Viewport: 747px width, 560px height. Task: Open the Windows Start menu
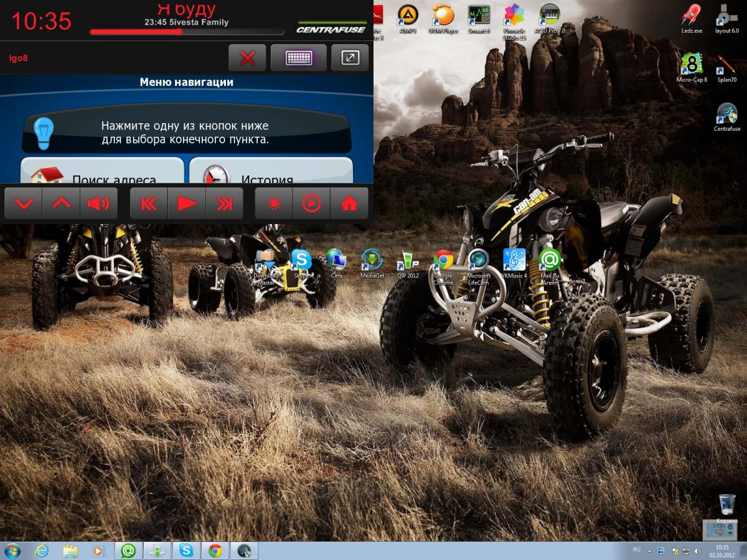click(12, 550)
